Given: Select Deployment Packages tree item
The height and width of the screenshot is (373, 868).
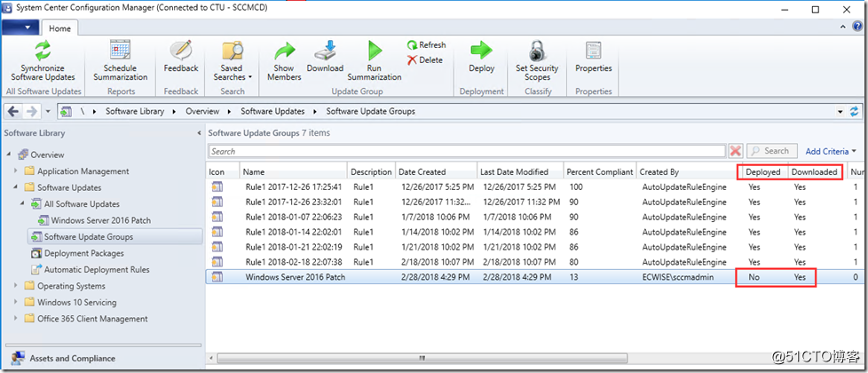Looking at the screenshot, I should pyautogui.click(x=84, y=253).
